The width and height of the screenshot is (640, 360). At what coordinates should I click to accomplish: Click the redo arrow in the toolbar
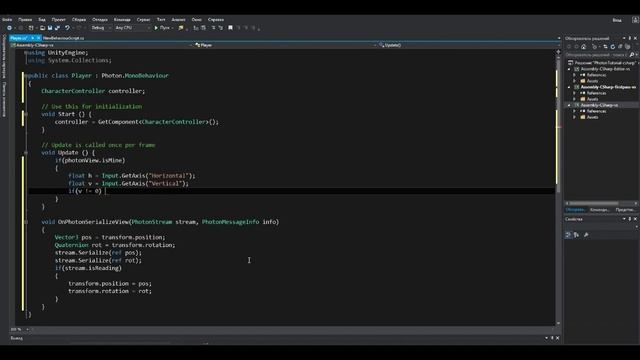click(x=79, y=28)
